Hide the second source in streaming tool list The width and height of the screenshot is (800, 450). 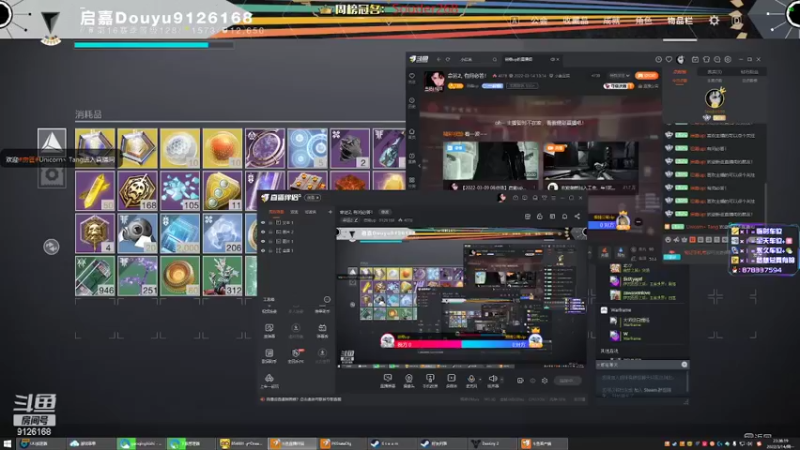[x=263, y=232]
